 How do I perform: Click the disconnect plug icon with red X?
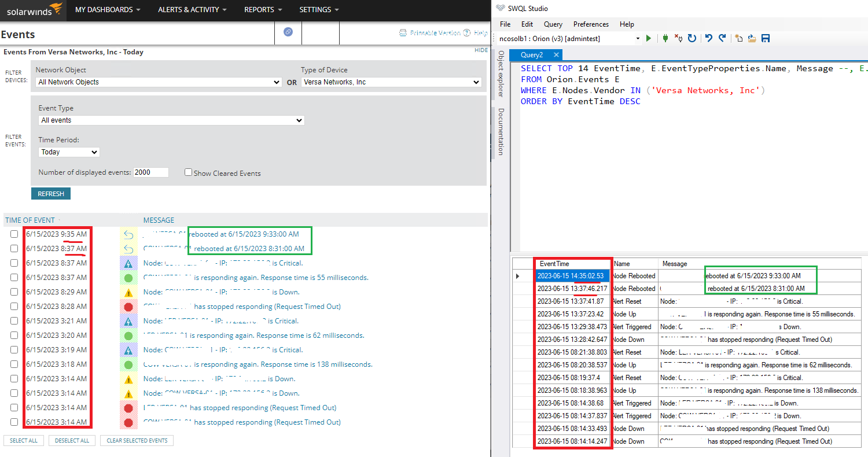(679, 38)
